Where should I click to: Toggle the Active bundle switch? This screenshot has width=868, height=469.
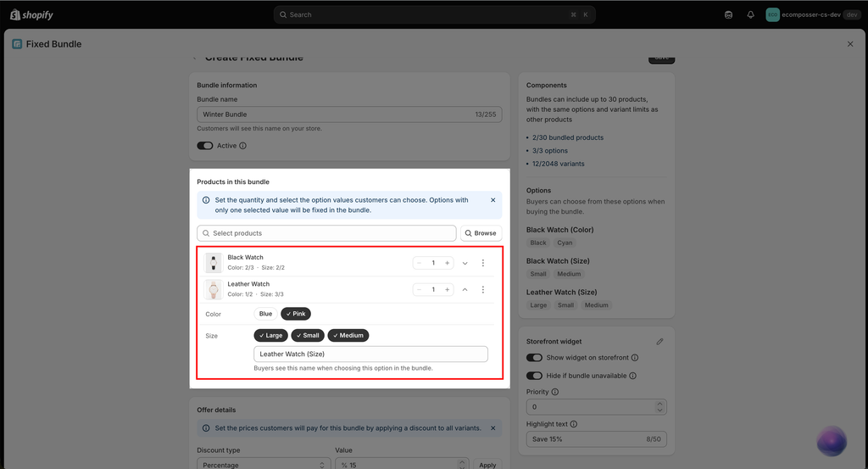[x=205, y=146]
